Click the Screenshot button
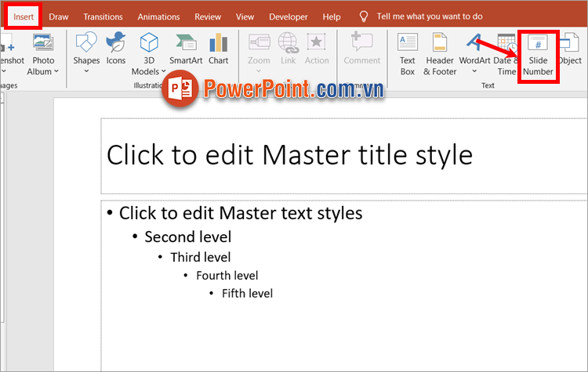 click(11, 53)
